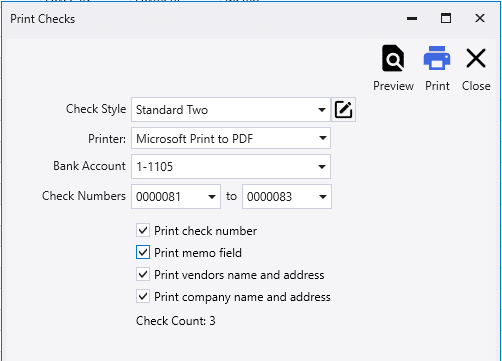Click the Bank Account field showing 1-1105
502x361 pixels.
tap(231, 166)
